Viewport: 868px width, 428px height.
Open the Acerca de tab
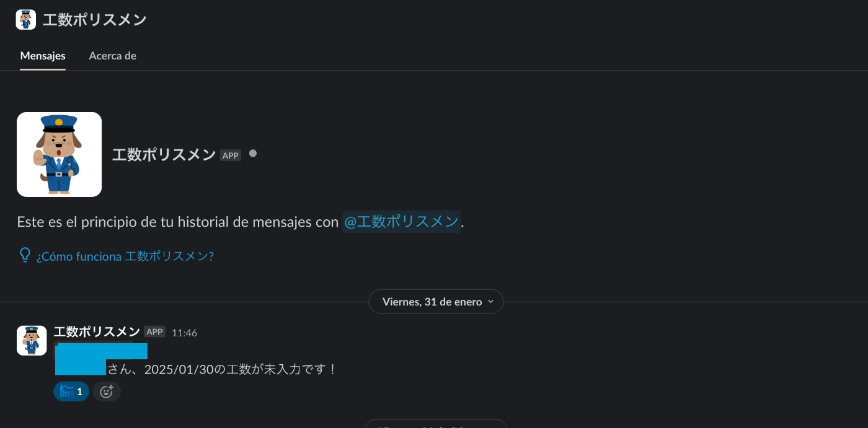click(x=112, y=56)
